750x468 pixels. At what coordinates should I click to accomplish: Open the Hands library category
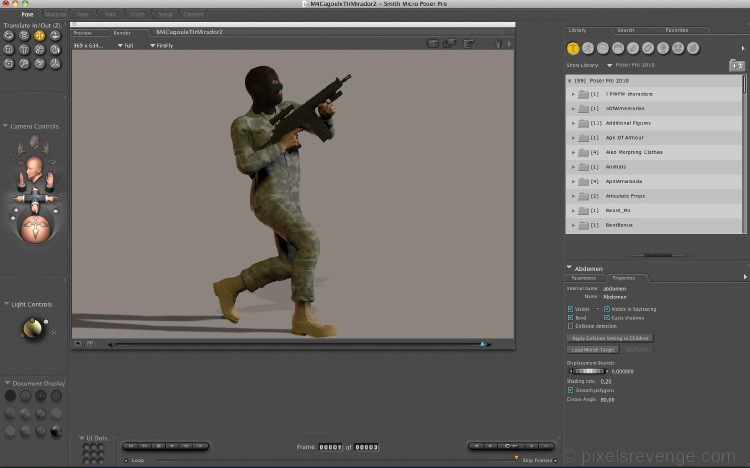(x=633, y=48)
